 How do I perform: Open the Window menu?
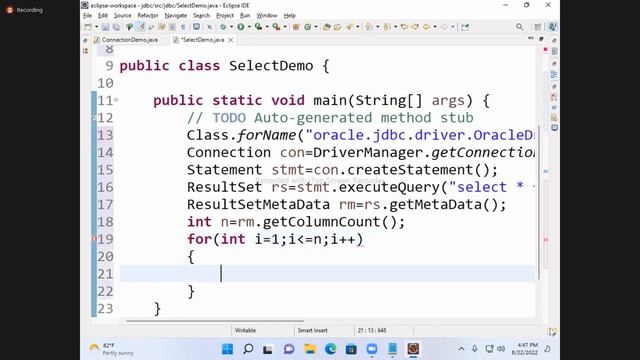pos(267,16)
